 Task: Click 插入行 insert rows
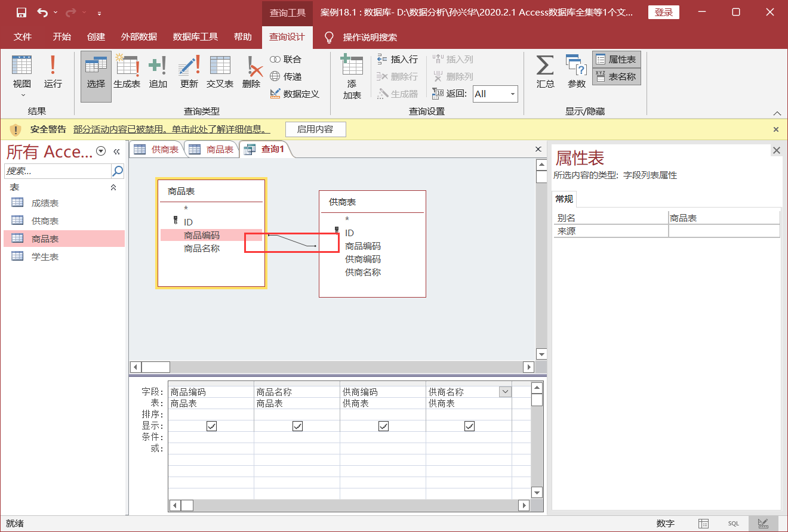pos(398,59)
